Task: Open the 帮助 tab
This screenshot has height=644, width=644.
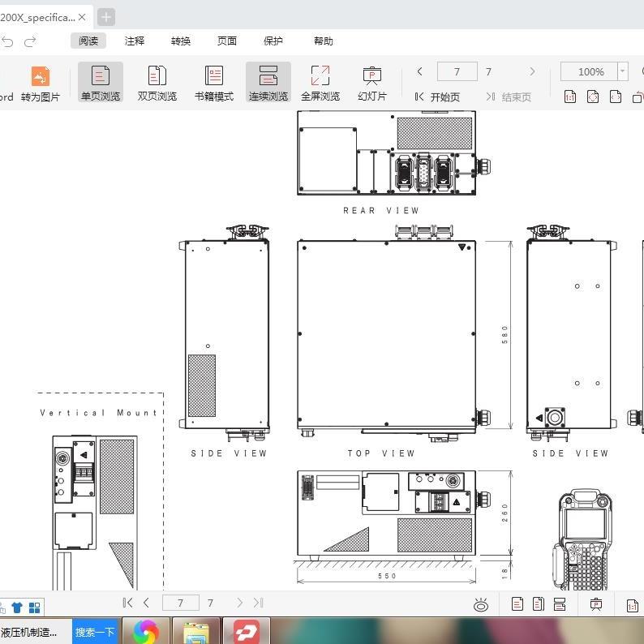Action: click(x=324, y=41)
